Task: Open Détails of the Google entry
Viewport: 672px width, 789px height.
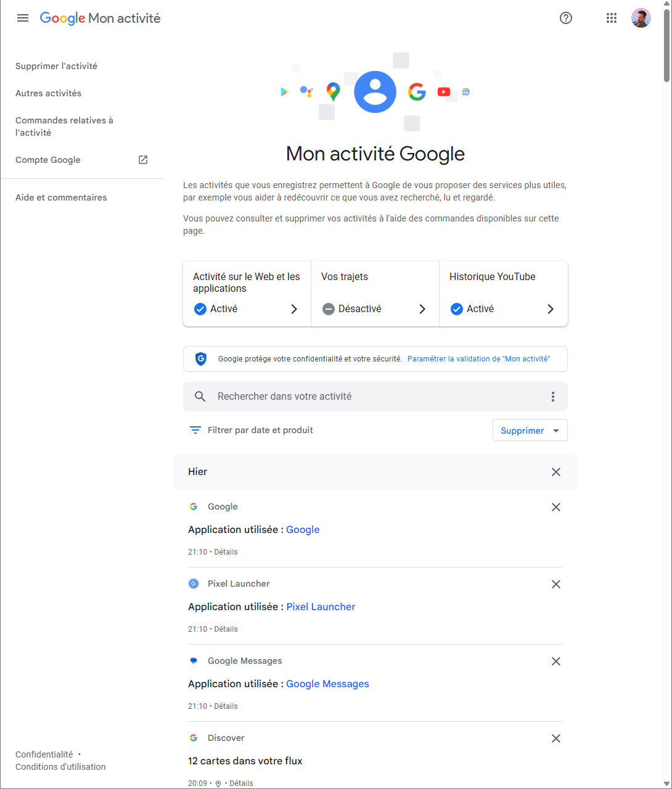Action: coord(226,552)
